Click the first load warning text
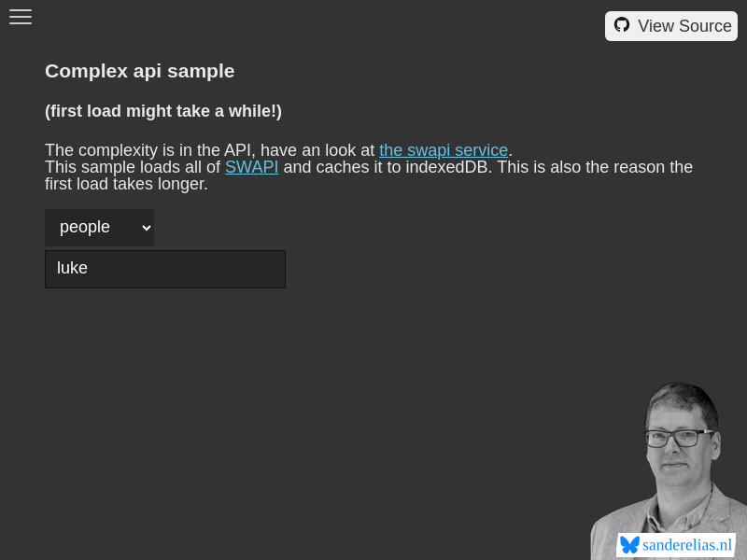 click(163, 111)
